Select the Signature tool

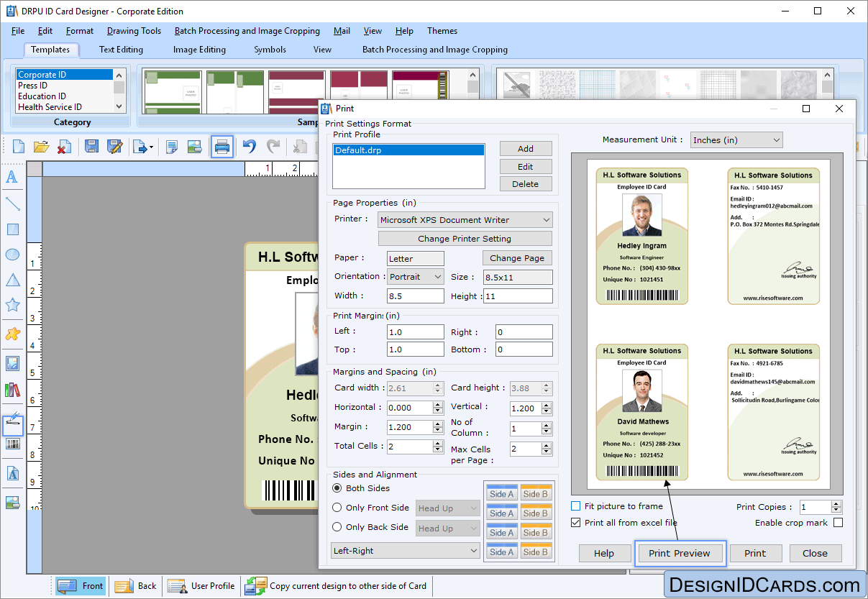click(12, 424)
